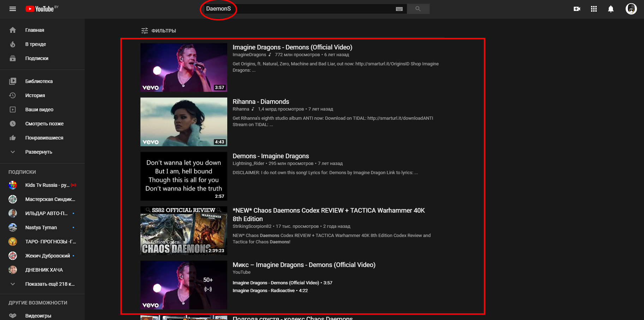Image resolution: width=644 pixels, height=320 pixels.
Task: Open the account avatar menu
Action: click(631, 9)
